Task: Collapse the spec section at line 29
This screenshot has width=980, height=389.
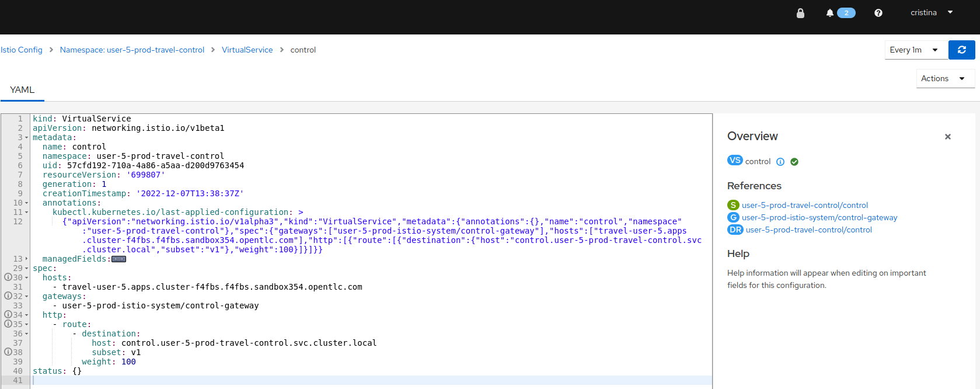Action: (27, 269)
